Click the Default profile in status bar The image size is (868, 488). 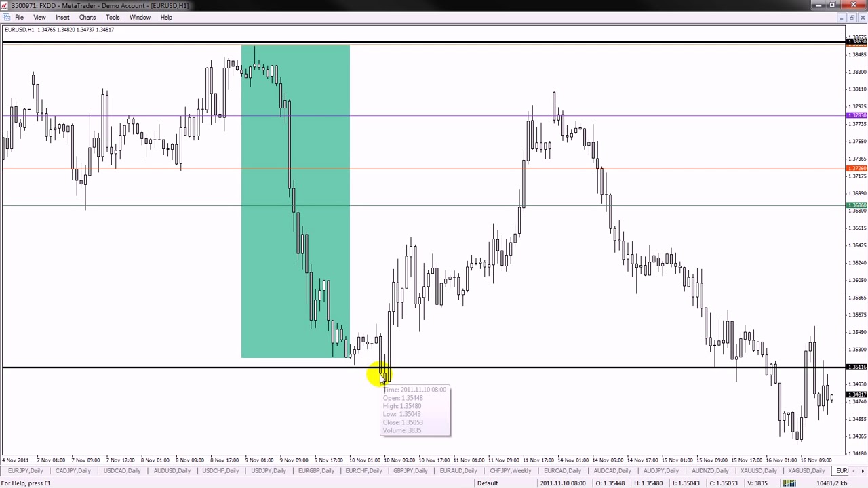(487, 483)
